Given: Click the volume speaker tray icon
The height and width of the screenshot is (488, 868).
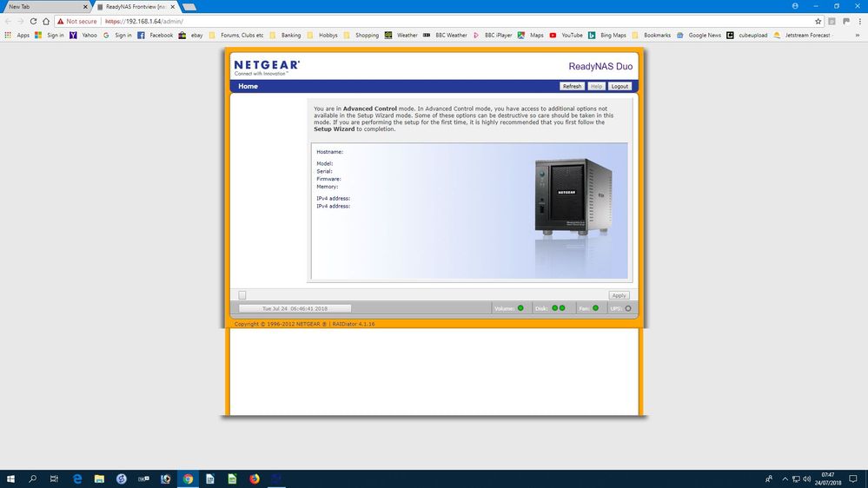Looking at the screenshot, I should 806,478.
